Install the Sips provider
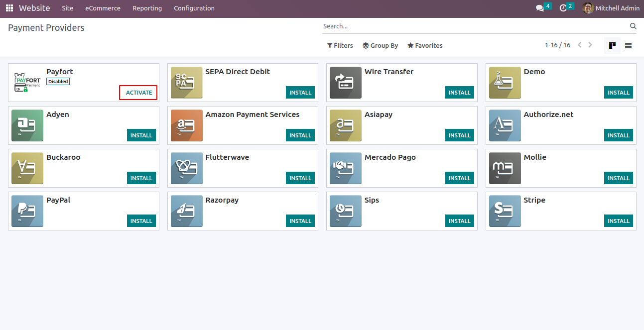 coord(460,221)
